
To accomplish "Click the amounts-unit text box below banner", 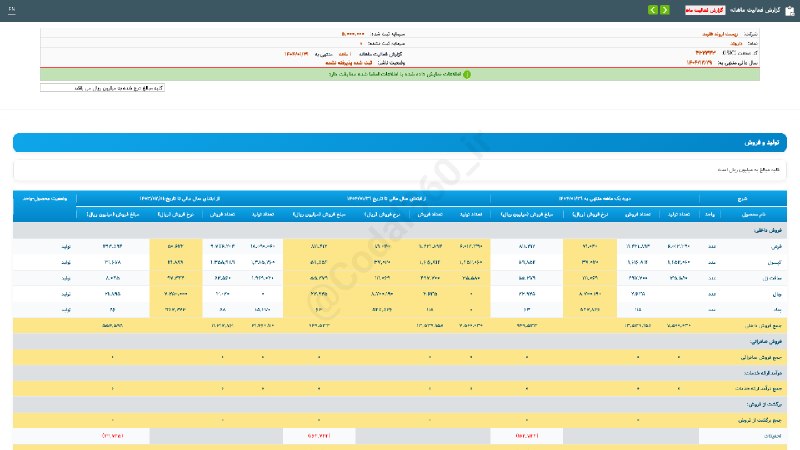I will 102,88.
